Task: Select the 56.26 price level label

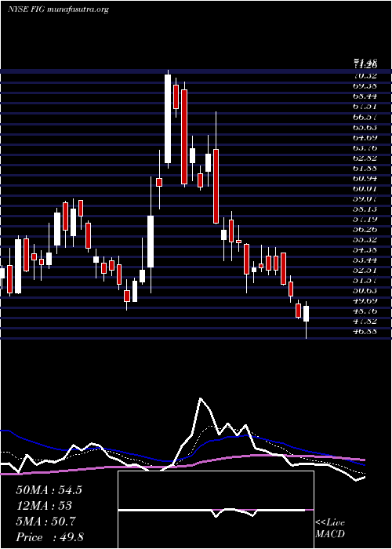Action: click(365, 230)
